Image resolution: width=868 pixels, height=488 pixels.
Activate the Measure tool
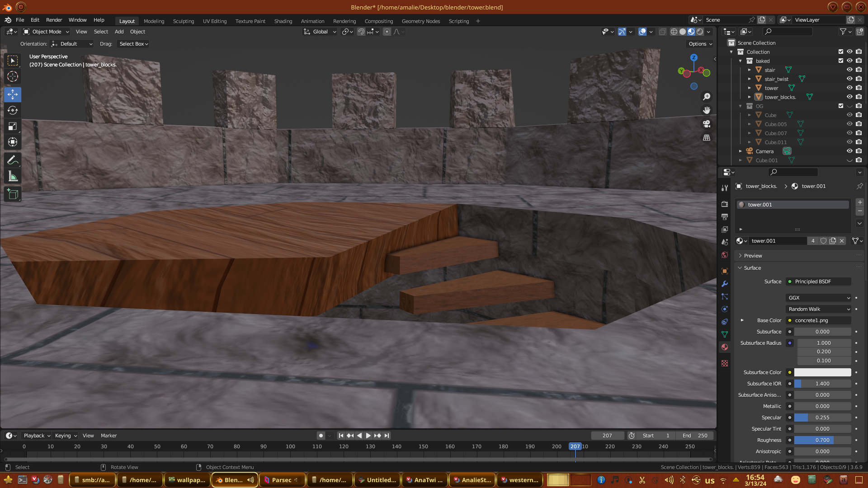(13, 177)
